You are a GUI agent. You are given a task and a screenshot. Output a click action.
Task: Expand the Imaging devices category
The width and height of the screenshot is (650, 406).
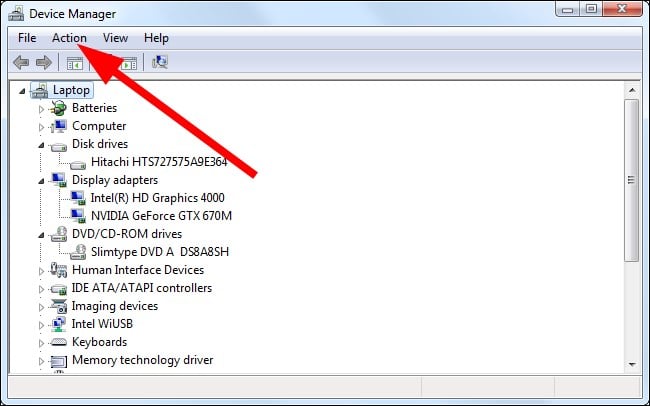click(x=41, y=307)
